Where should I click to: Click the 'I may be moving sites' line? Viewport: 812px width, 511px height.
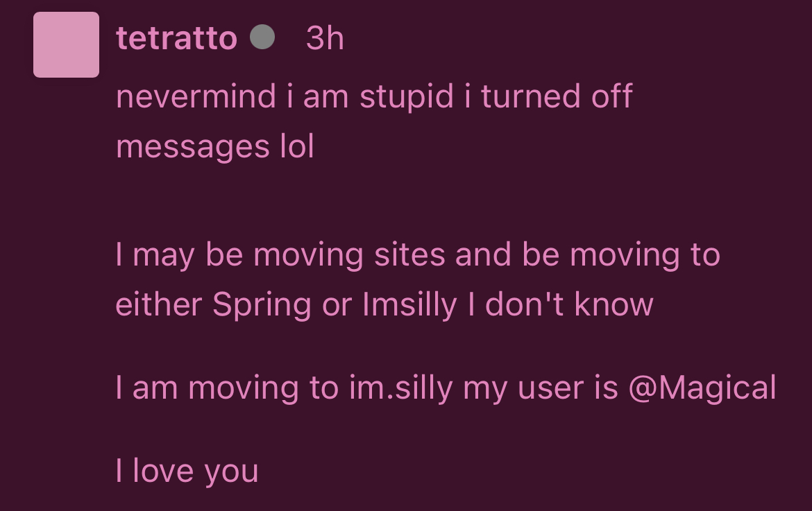point(418,254)
